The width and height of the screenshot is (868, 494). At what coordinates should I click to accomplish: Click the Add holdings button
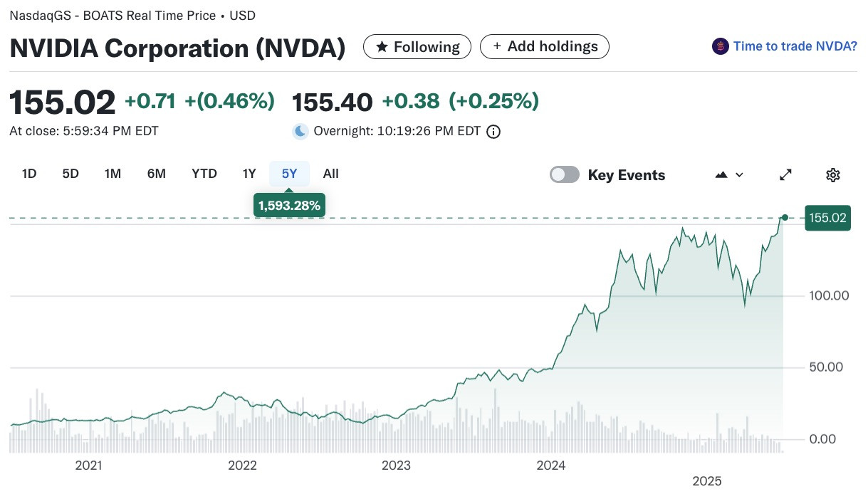[545, 46]
